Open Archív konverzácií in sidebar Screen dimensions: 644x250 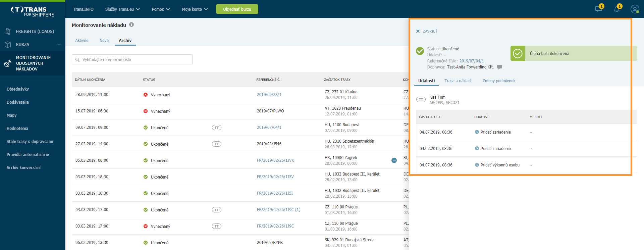(x=23, y=167)
